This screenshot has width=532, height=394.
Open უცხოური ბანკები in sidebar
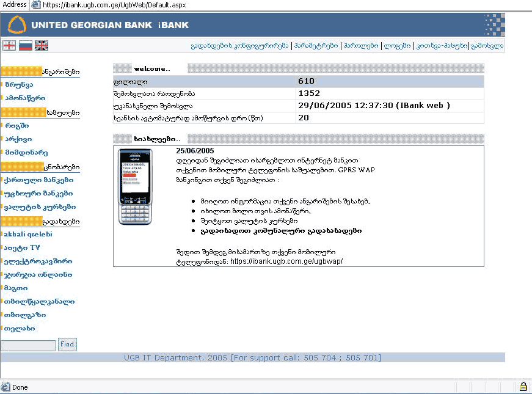(x=38, y=194)
